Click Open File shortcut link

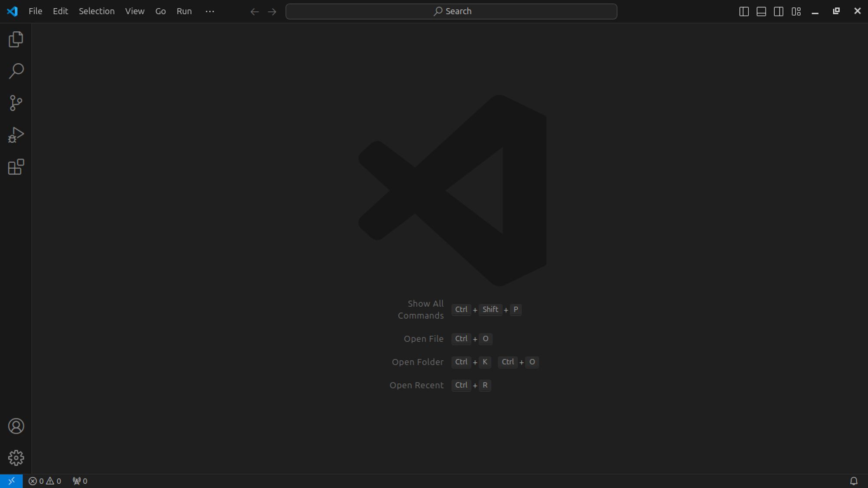(x=424, y=338)
